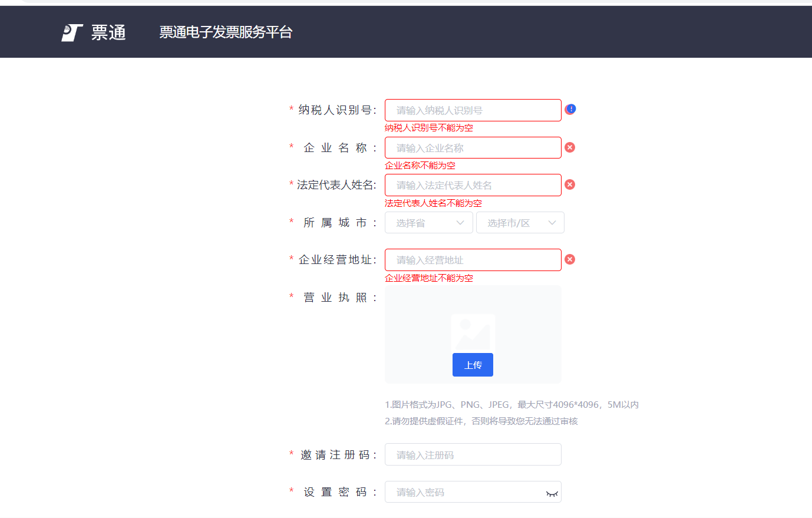
Task: Click the 所属城市 field label
Action: tap(339, 222)
